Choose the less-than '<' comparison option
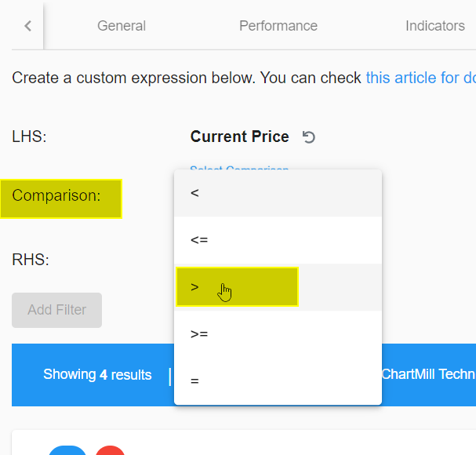476x455 pixels. 278,193
